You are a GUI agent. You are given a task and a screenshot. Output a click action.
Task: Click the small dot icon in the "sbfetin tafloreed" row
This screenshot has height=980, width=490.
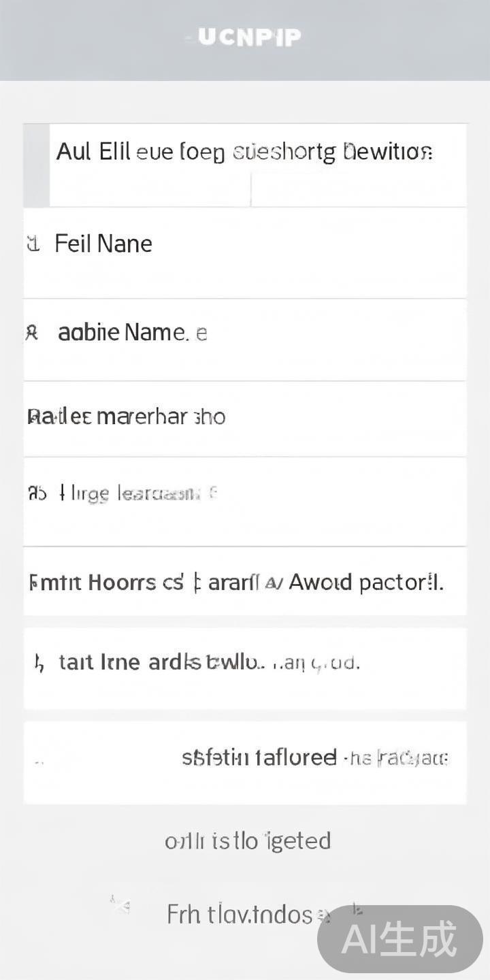click(x=39, y=762)
